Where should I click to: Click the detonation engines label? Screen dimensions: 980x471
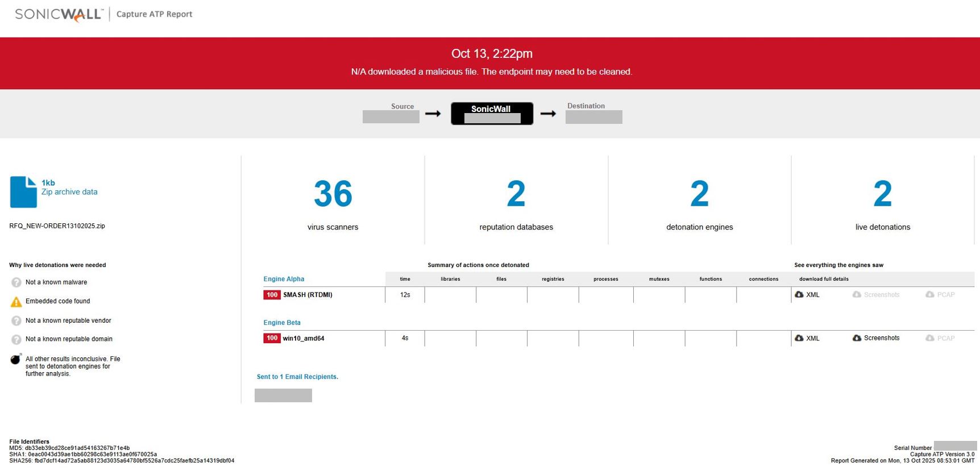[x=700, y=227]
